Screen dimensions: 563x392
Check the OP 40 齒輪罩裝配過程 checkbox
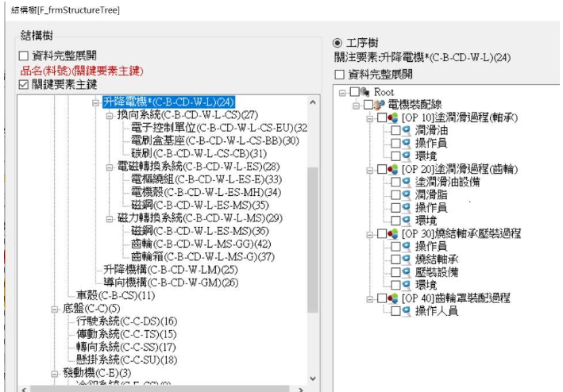[x=382, y=298]
